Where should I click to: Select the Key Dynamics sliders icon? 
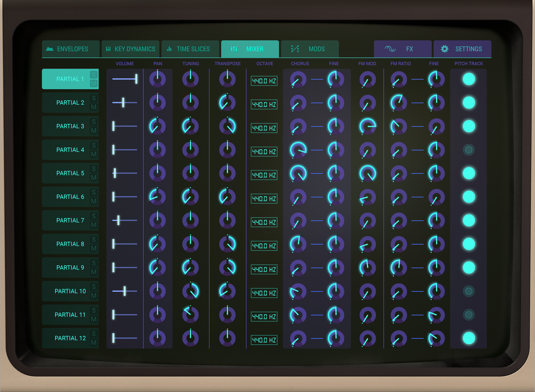108,49
